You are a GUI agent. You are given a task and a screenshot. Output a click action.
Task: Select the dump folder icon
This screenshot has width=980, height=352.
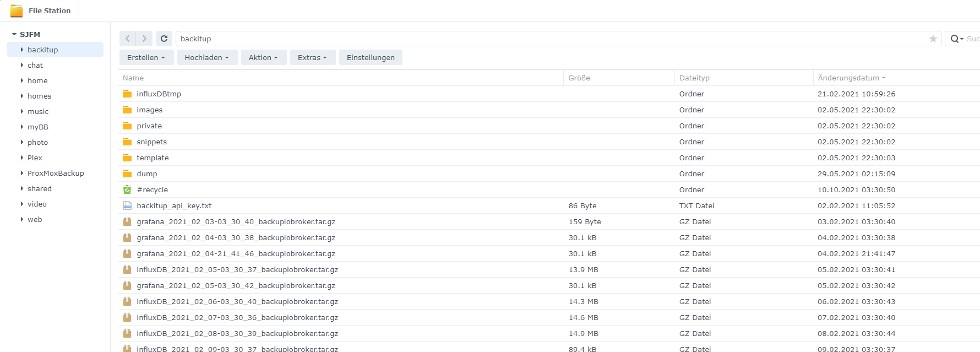[x=127, y=174]
